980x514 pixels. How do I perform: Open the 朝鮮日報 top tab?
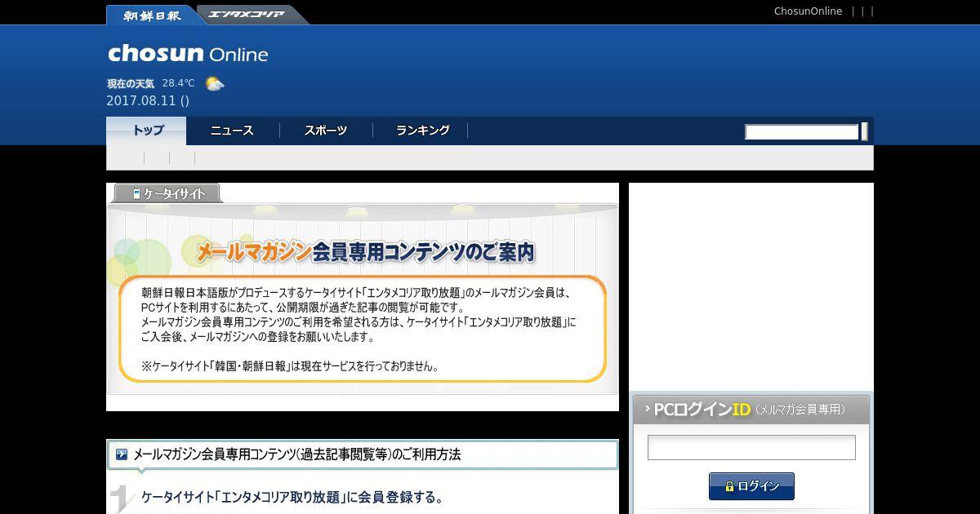152,15
